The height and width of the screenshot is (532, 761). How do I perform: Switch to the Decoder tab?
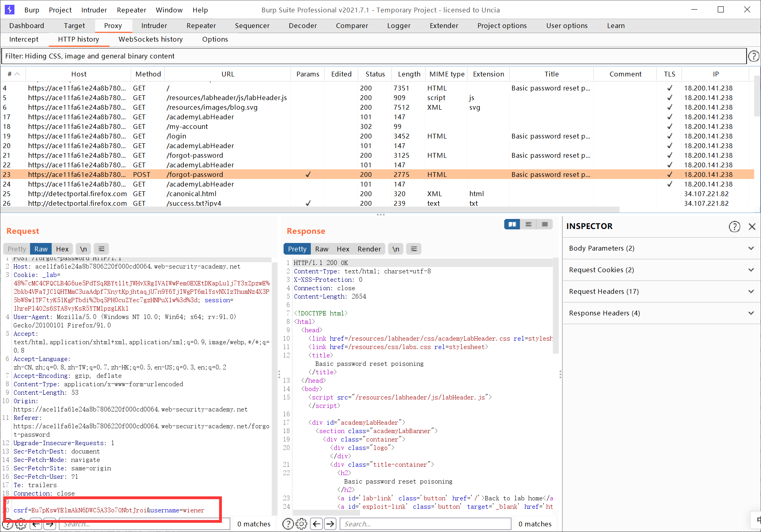[303, 26]
